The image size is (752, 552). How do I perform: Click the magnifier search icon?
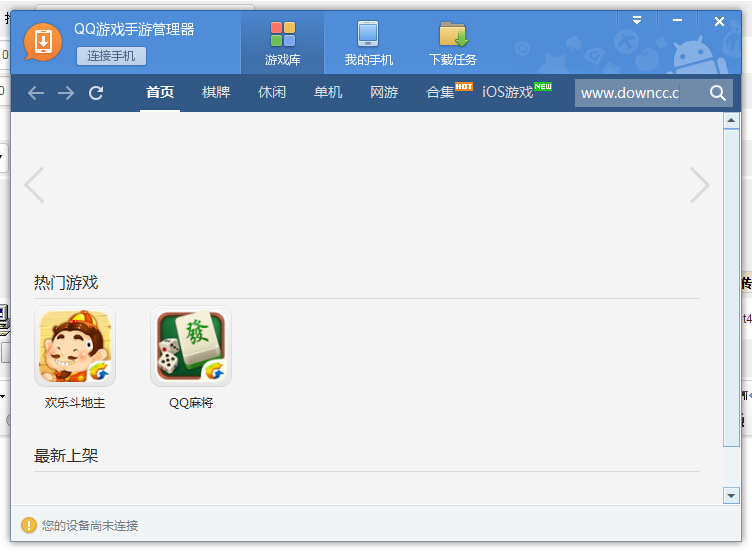(717, 93)
